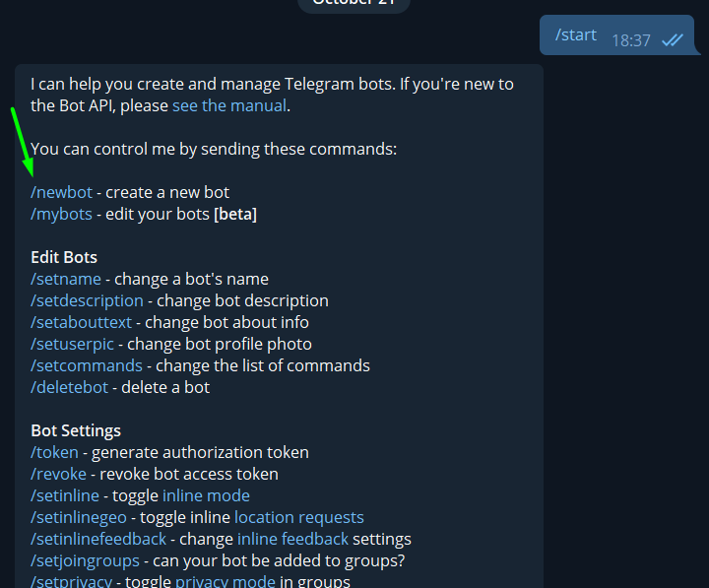Click the 'see the manual' link
The width and height of the screenshot is (709, 588).
(x=229, y=105)
